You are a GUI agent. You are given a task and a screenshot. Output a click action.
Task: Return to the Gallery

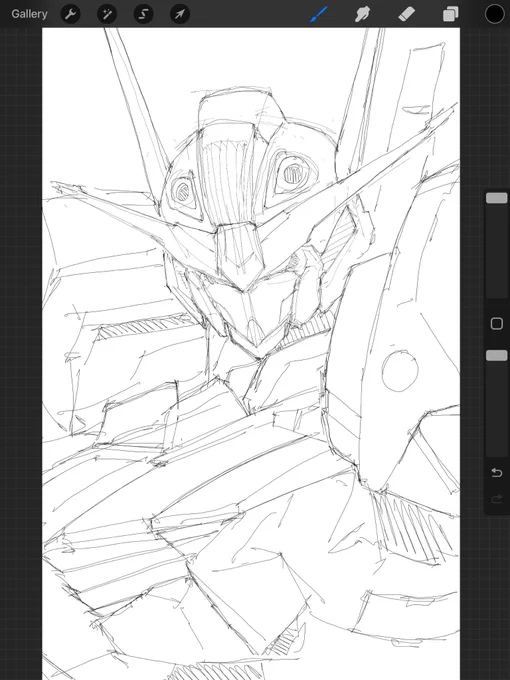point(29,14)
